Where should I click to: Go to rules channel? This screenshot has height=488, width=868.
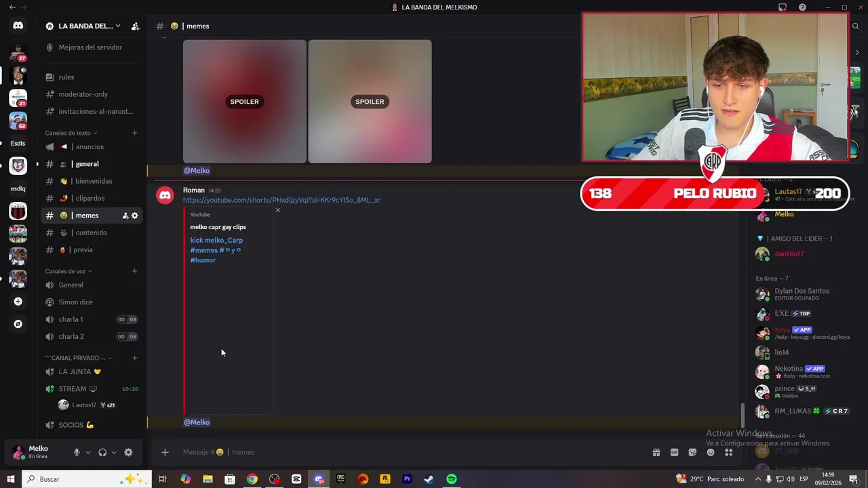[90, 77]
